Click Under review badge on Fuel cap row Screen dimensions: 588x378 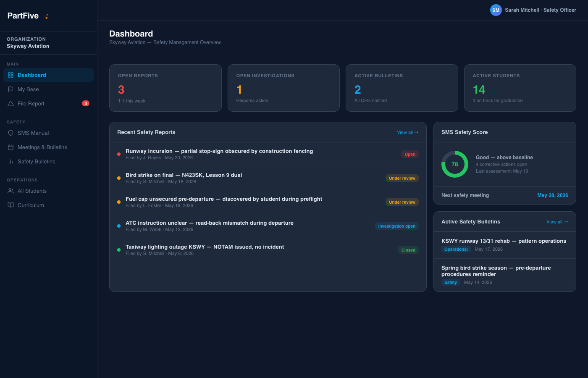pyautogui.click(x=402, y=202)
